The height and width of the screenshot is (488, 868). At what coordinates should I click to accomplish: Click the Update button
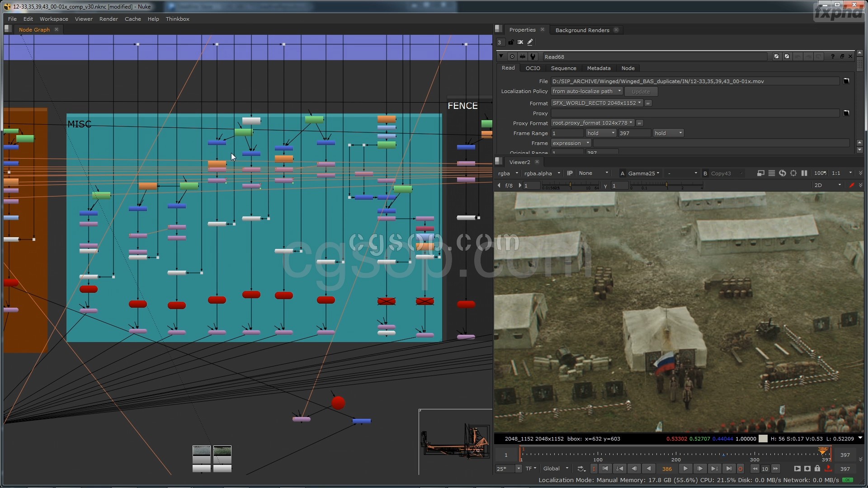(x=641, y=92)
